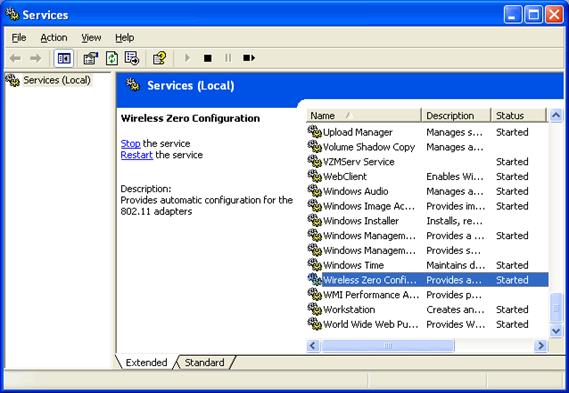Open Properties from the toolbar icon
The height and width of the screenshot is (393, 569).
tap(91, 58)
